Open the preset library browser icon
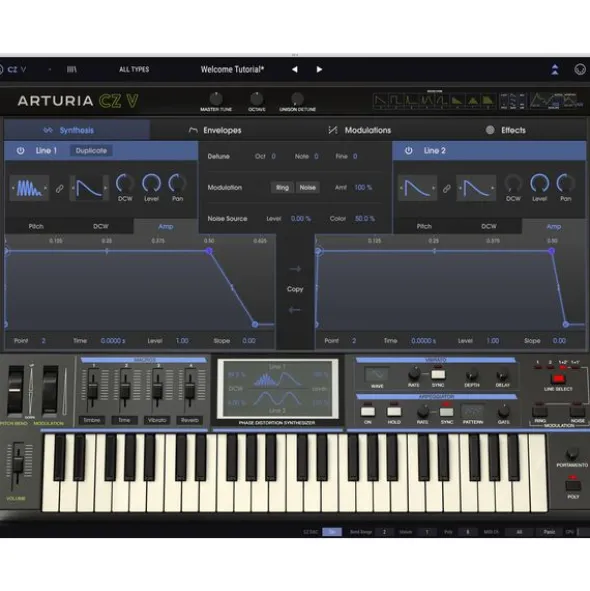The height and width of the screenshot is (591, 590). click(x=72, y=69)
